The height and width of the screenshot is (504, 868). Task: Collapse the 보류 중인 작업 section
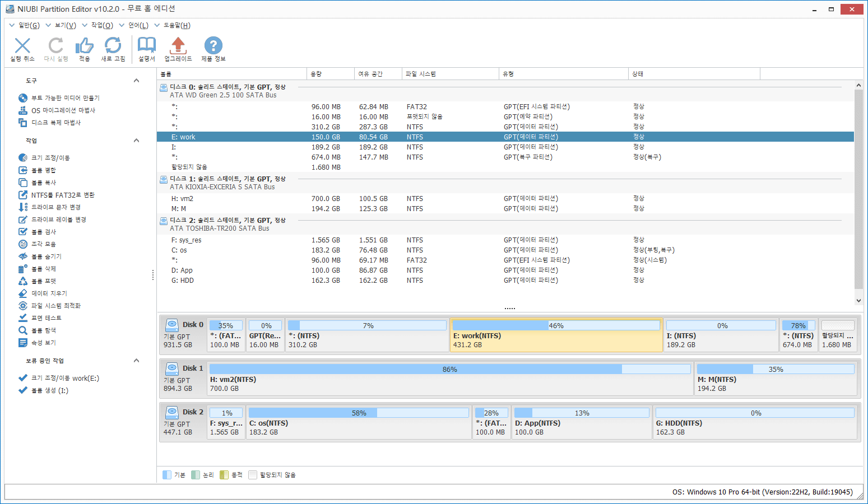(x=136, y=361)
